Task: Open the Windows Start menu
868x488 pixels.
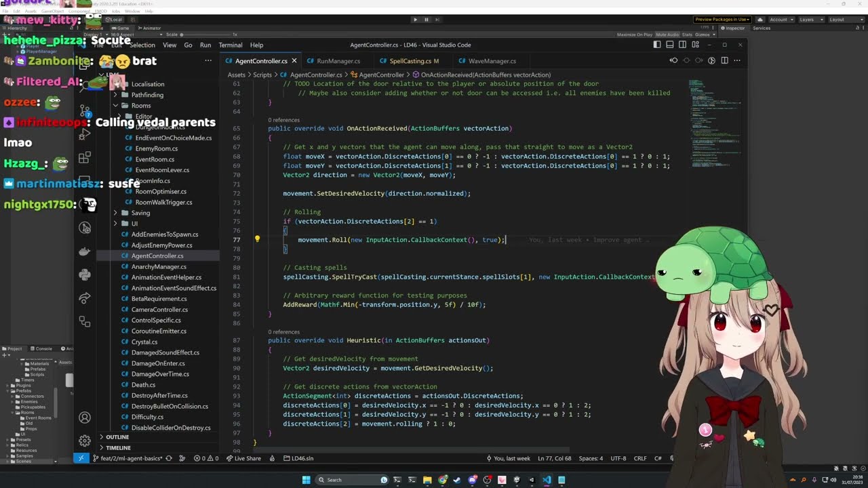Action: [x=306, y=480]
